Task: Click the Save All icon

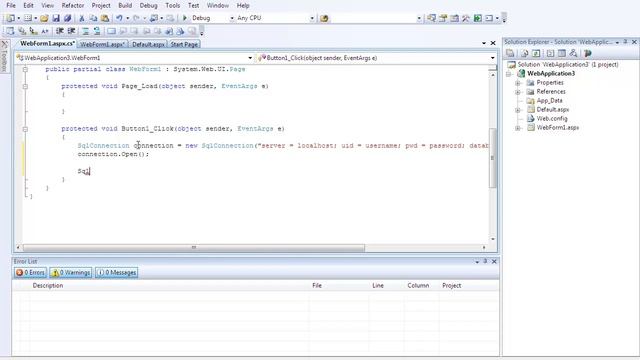Action: pyautogui.click(x=67, y=18)
